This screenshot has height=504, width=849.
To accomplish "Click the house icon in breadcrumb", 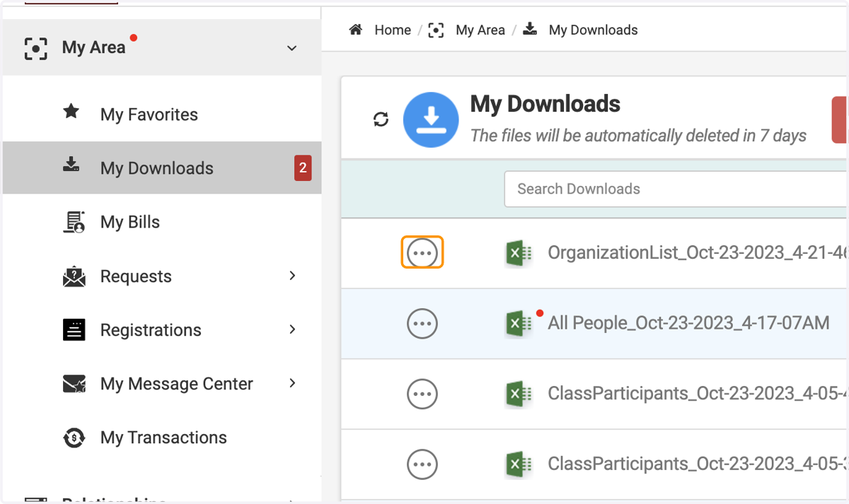I will 357,29.
